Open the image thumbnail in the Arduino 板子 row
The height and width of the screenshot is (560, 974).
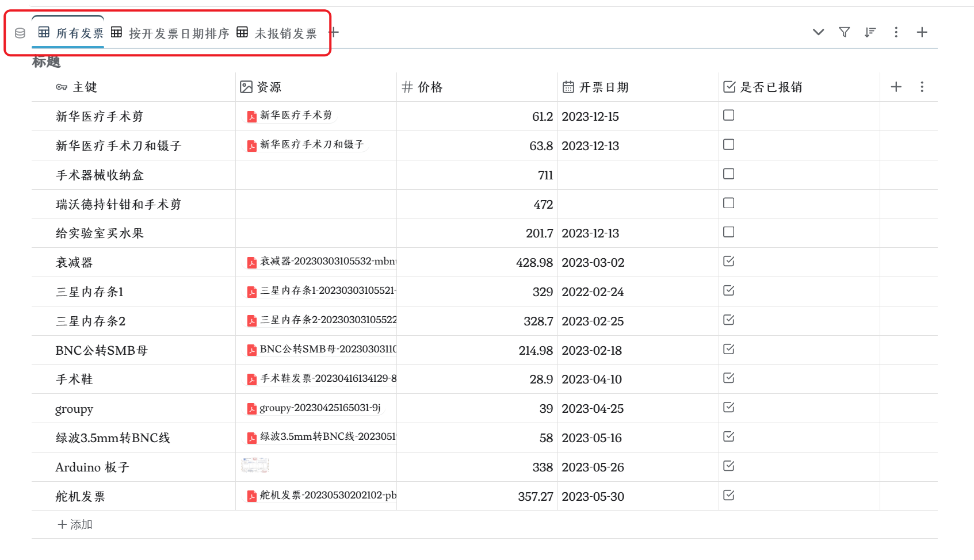click(x=255, y=465)
